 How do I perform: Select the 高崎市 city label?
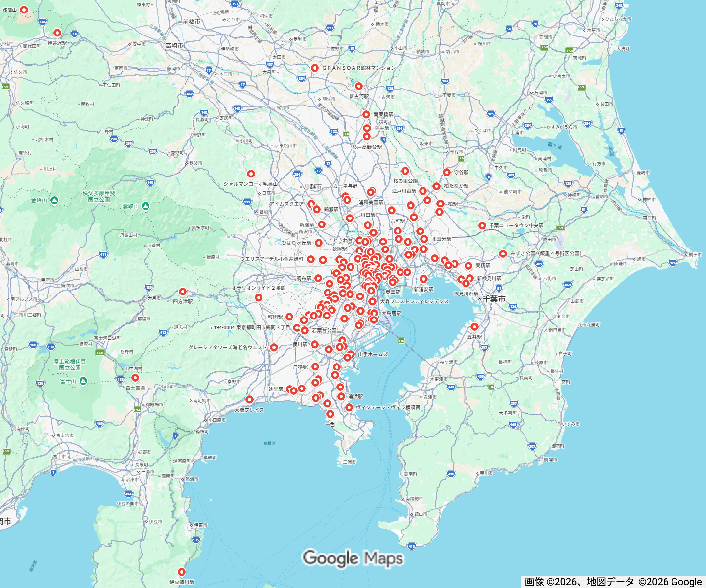click(174, 45)
